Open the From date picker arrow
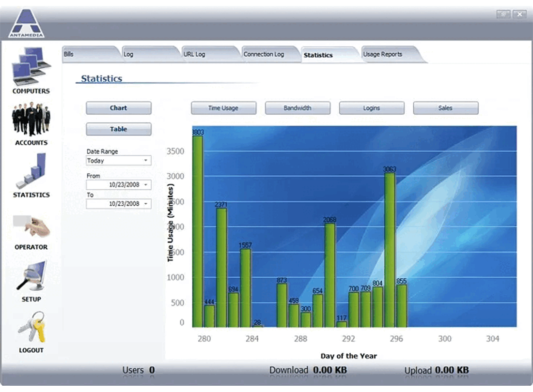 click(145, 185)
